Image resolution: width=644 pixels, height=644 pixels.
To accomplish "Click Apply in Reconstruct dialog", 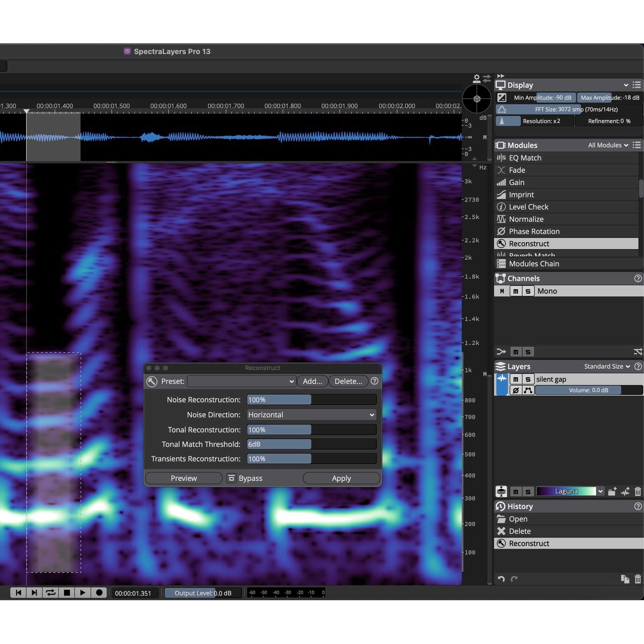I will (341, 478).
